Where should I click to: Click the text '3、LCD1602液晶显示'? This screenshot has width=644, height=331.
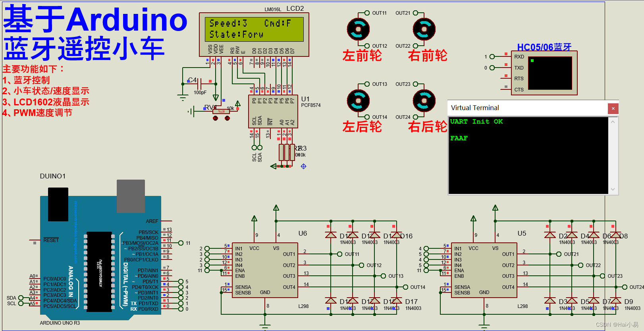(x=46, y=102)
